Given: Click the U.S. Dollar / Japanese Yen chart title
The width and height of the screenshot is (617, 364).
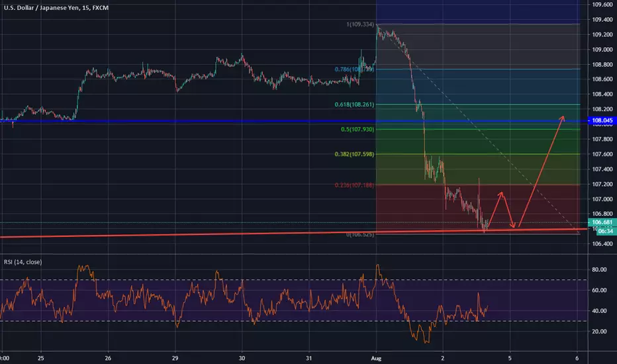Looking at the screenshot, I should pyautogui.click(x=56, y=7).
